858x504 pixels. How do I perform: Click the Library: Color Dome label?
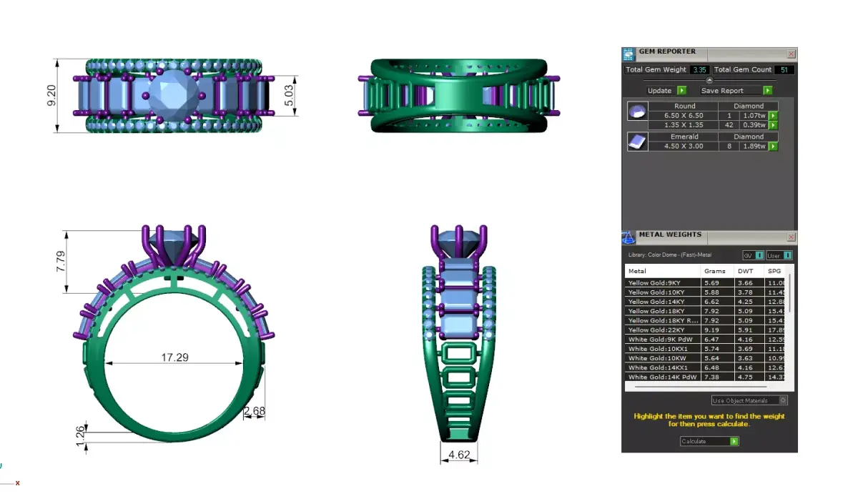click(x=669, y=255)
